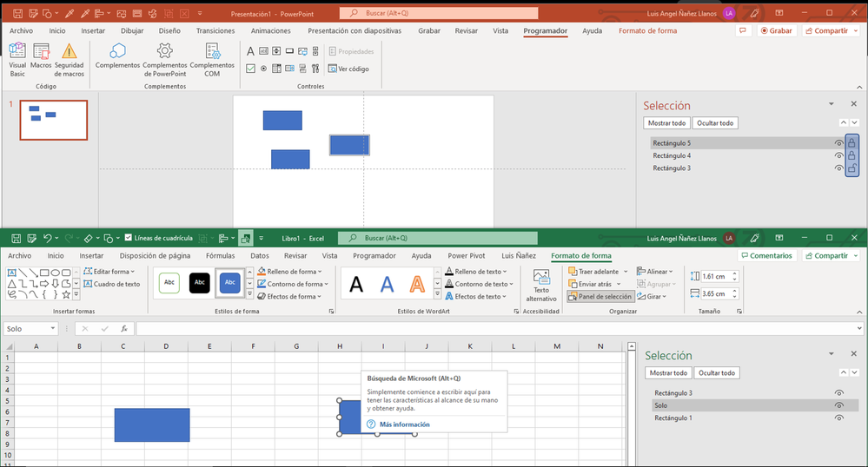
Task: Click the shape height 1.61 cm field
Action: [x=715, y=276]
